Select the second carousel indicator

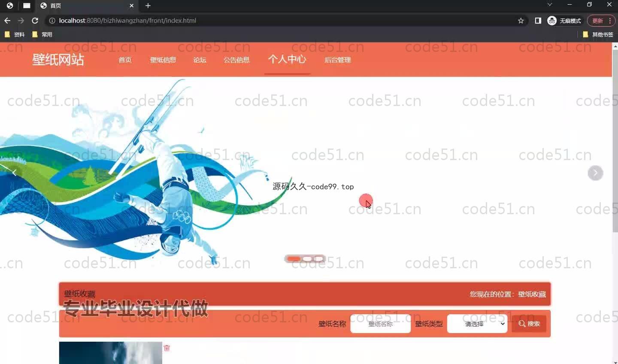(308, 259)
